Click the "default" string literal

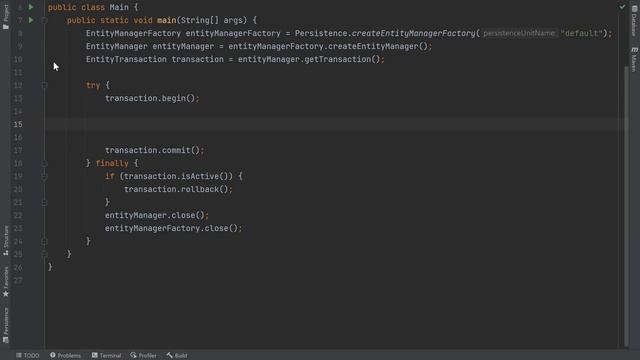[581, 33]
